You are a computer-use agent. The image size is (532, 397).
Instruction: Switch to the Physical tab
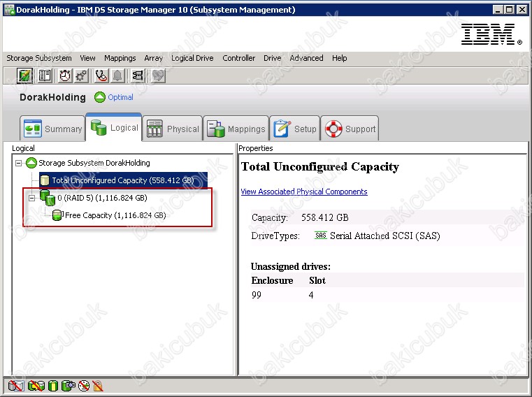coord(173,129)
